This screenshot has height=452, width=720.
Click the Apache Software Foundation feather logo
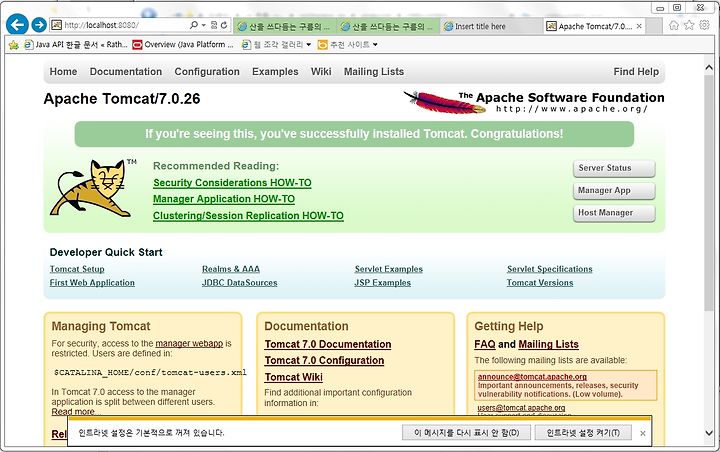click(534, 102)
